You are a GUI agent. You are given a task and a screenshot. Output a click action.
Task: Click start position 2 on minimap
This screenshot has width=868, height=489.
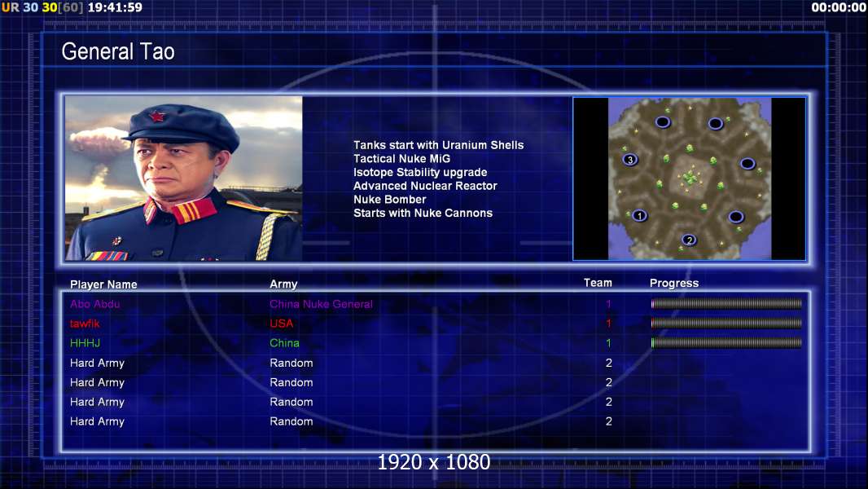click(x=689, y=240)
